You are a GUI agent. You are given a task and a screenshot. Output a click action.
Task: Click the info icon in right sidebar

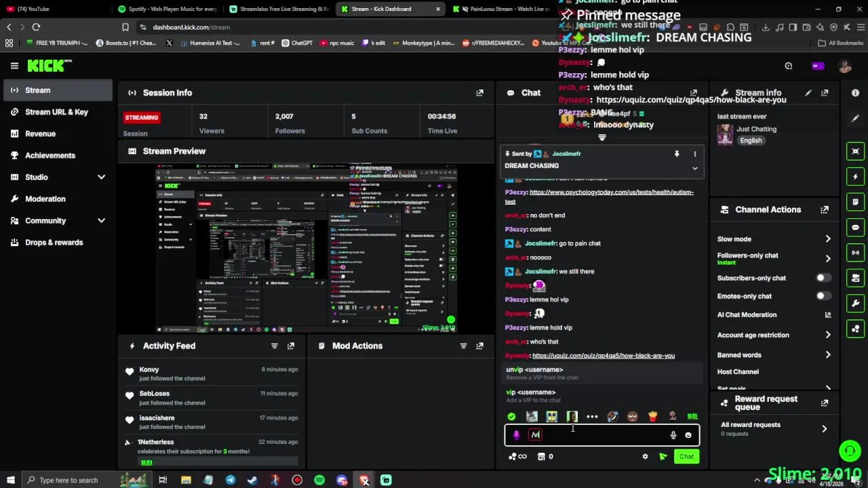(856, 93)
